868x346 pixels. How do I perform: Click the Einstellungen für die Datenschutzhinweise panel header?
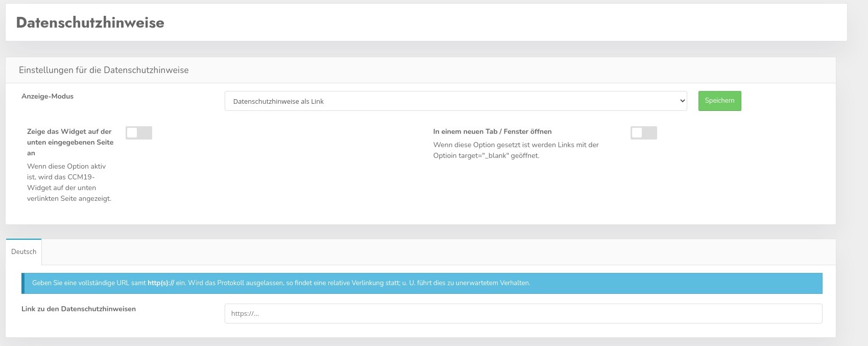[104, 70]
